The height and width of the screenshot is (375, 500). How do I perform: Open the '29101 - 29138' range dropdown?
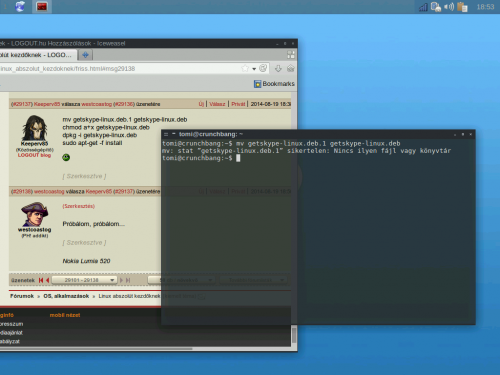[x=84, y=280]
